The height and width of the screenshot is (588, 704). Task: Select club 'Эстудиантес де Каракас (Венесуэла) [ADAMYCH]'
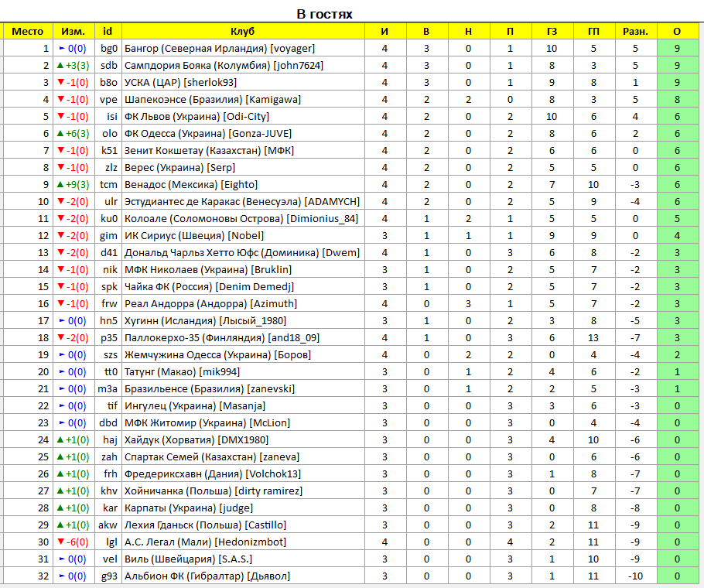click(242, 201)
